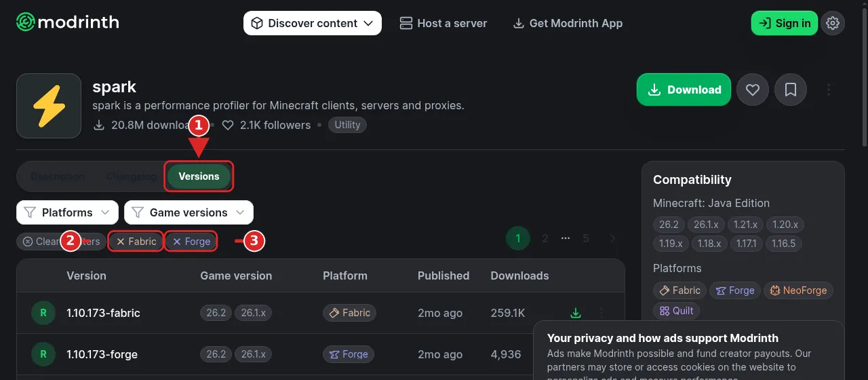Click the Version column header

click(x=86, y=275)
